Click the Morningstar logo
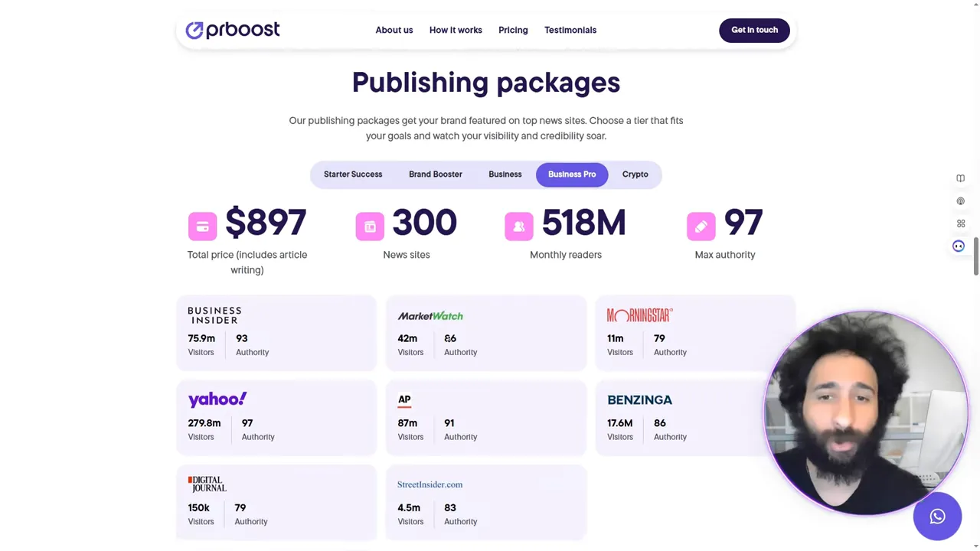Image resolution: width=980 pixels, height=551 pixels. pos(640,315)
